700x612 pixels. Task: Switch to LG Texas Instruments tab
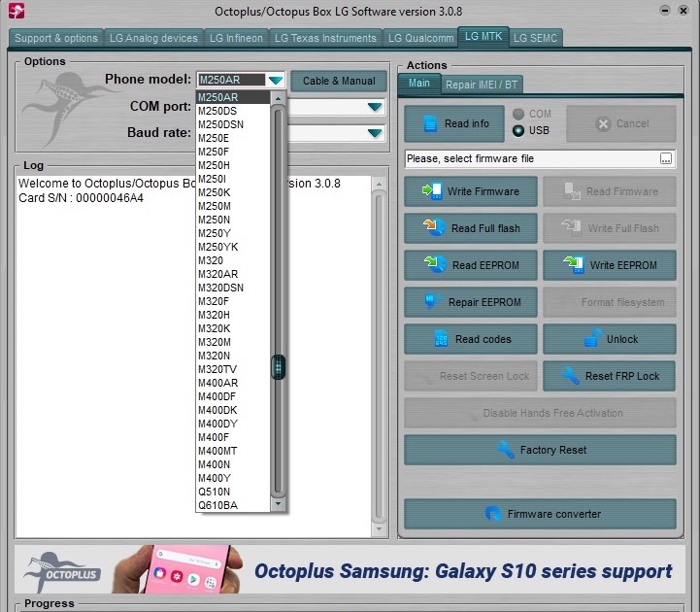click(x=325, y=38)
